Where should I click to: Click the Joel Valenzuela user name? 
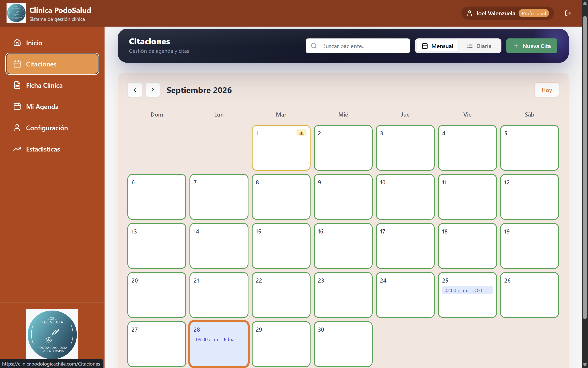(495, 13)
